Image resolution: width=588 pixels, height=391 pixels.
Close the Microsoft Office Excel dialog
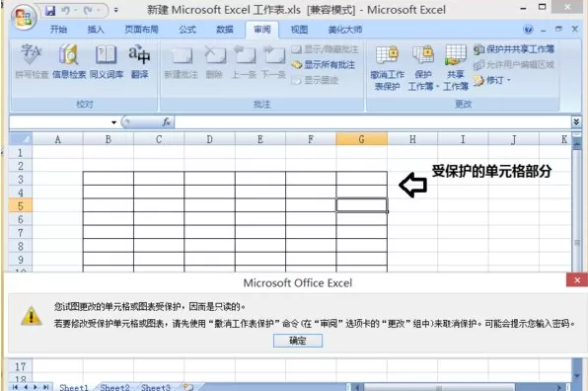click(577, 280)
